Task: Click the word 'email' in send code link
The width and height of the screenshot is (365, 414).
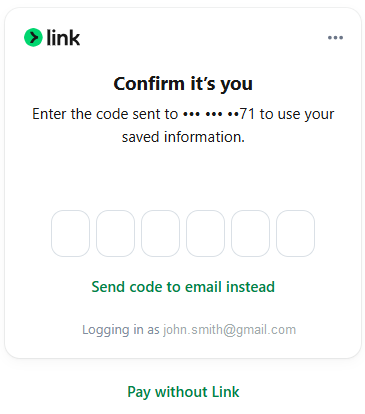Action: pyautogui.click(x=203, y=287)
